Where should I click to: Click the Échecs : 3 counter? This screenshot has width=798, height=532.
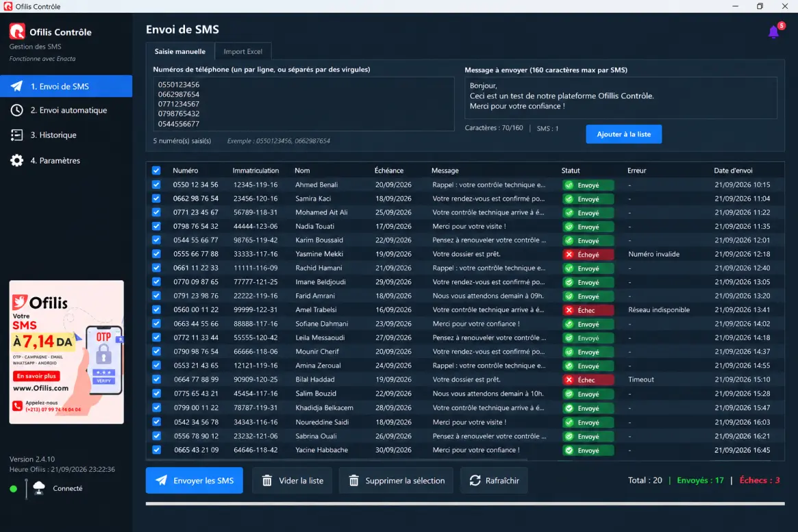tap(760, 480)
